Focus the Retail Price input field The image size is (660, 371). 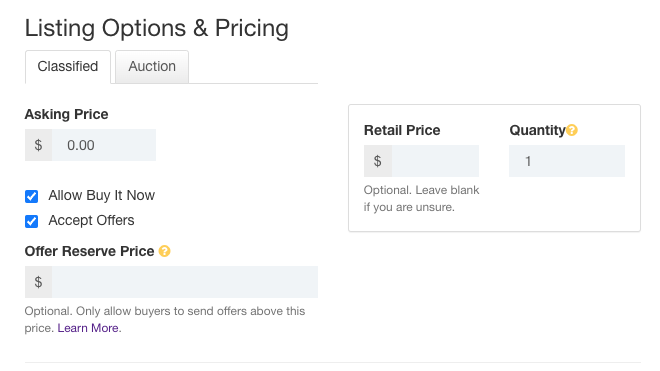click(x=435, y=161)
